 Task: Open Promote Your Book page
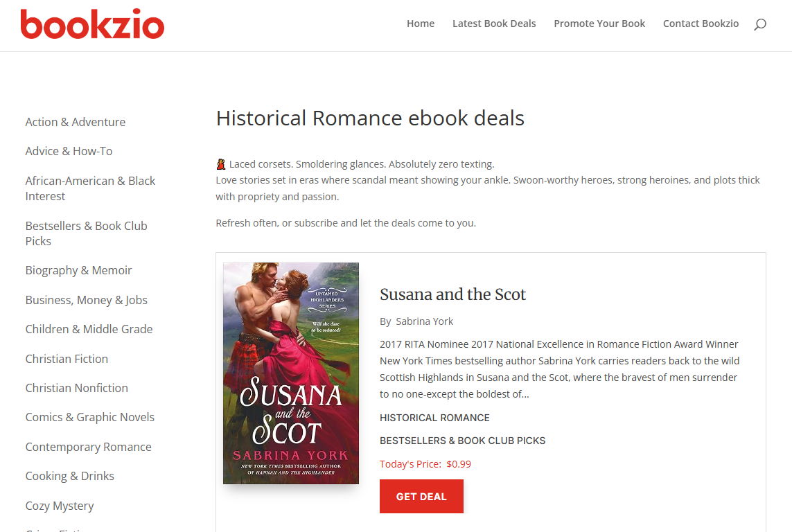click(x=599, y=23)
